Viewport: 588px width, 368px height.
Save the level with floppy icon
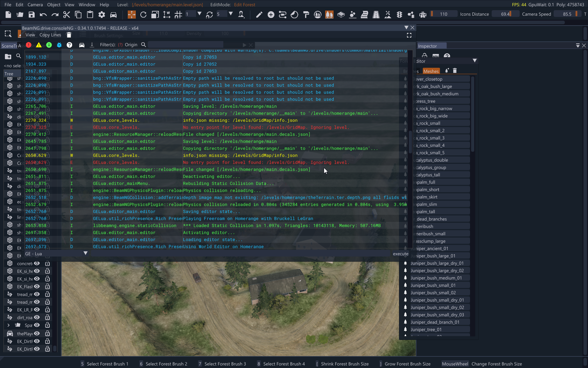(x=31, y=14)
